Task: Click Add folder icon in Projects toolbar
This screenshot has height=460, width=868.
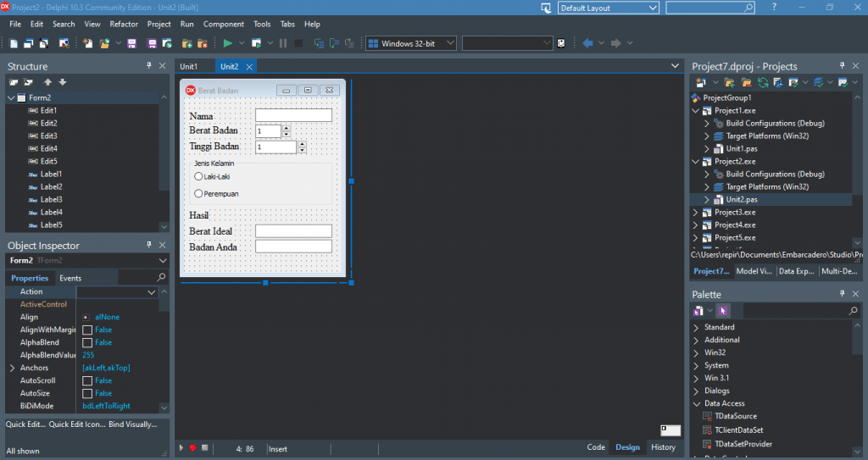Action: (730, 82)
